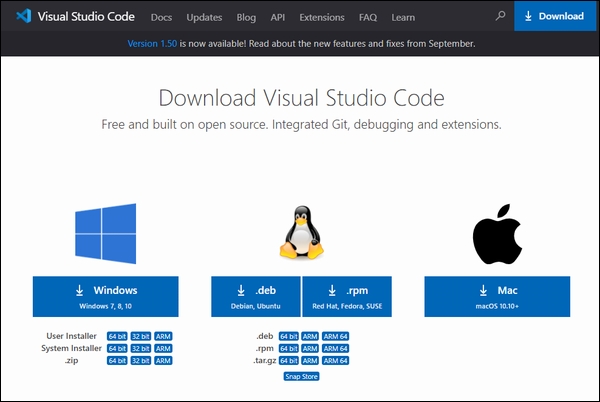600x402 pixels.
Task: Select Linux .tar.gz 64 bit badge
Action: [x=289, y=361]
